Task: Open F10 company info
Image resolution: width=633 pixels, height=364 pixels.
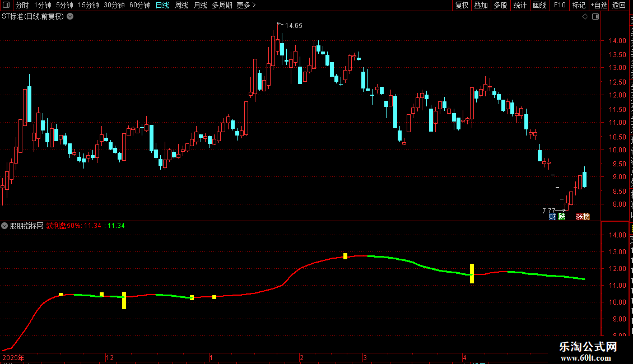Action: pos(560,5)
